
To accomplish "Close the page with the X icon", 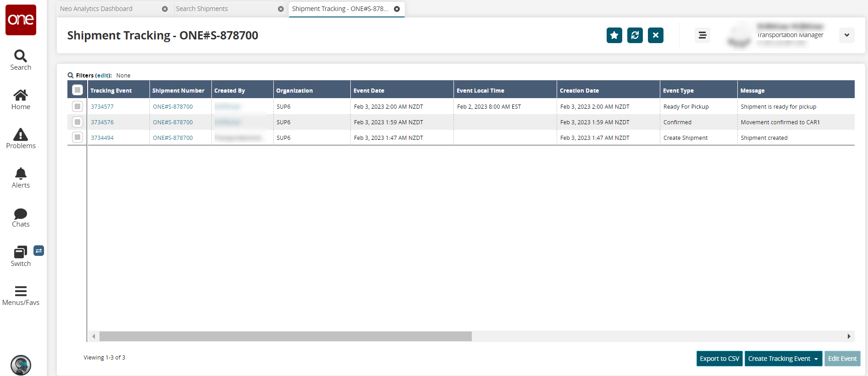I will (656, 35).
